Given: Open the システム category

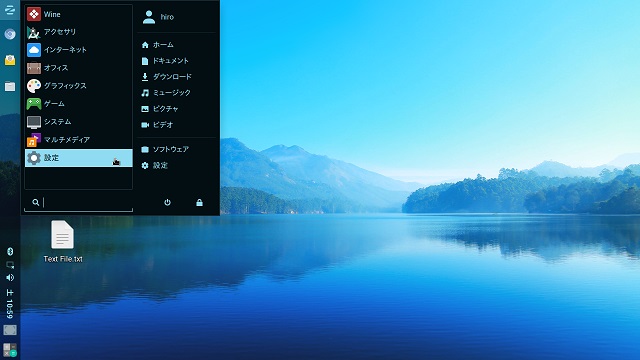Looking at the screenshot, I should pos(78,122).
